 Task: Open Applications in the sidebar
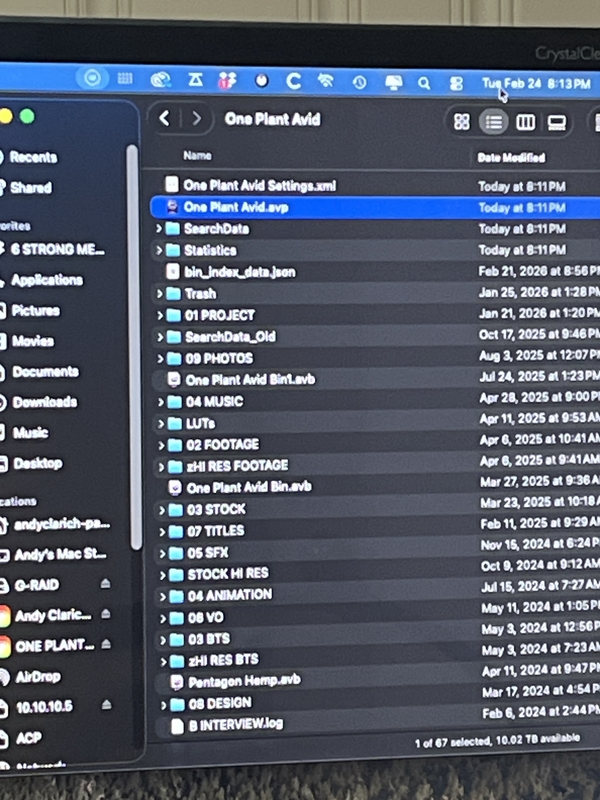46,280
